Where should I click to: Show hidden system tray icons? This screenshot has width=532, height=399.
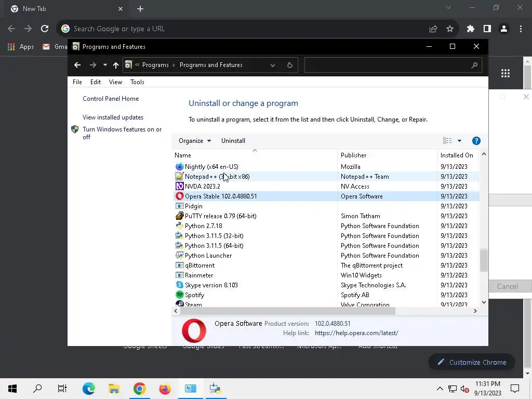440,389
